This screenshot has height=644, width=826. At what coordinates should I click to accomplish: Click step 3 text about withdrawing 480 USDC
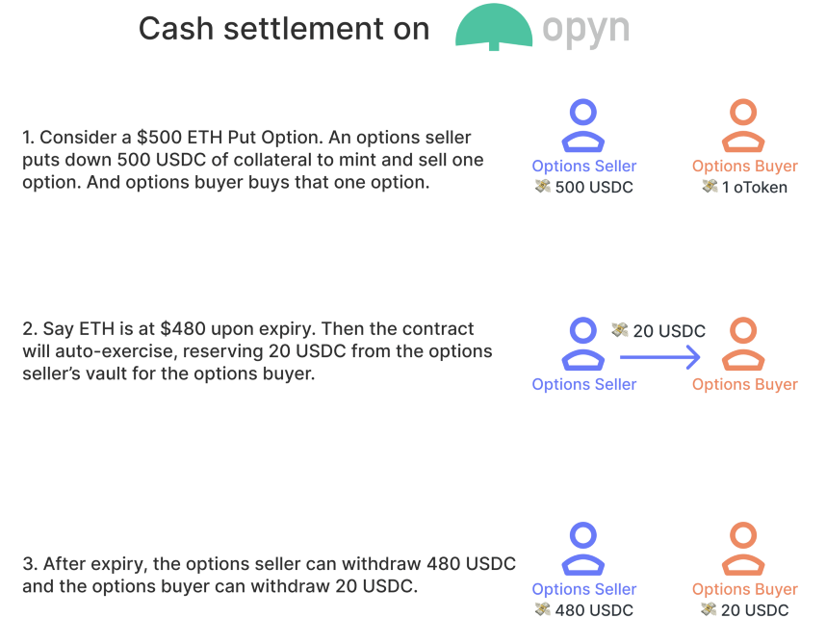point(269,575)
